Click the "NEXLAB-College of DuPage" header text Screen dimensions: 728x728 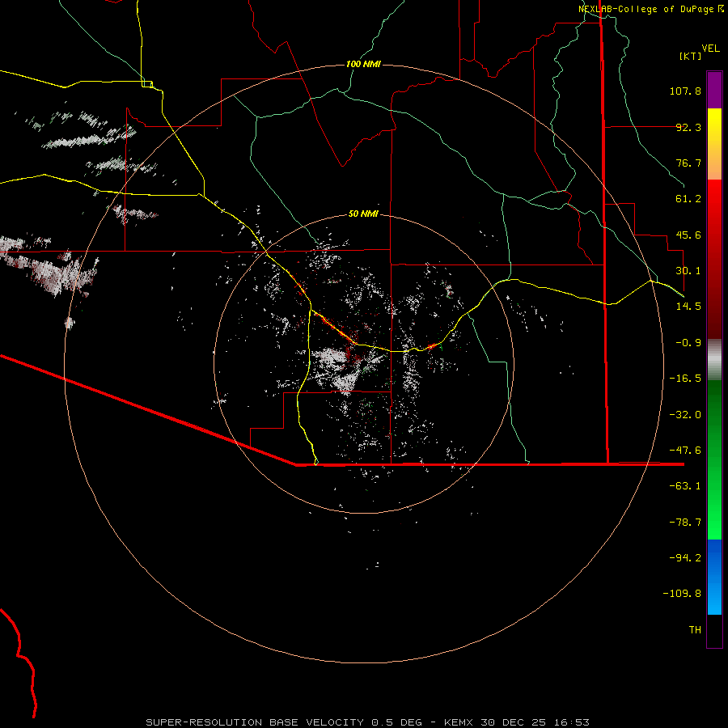pos(646,9)
